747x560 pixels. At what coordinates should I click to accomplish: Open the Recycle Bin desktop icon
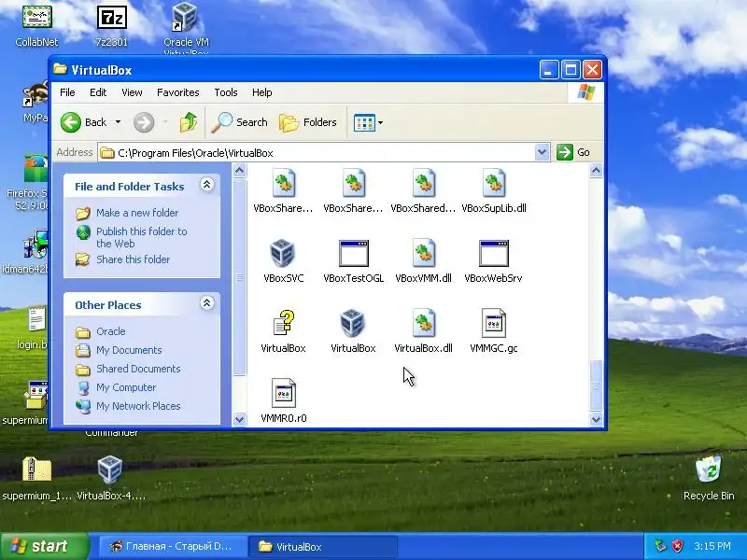click(x=709, y=478)
